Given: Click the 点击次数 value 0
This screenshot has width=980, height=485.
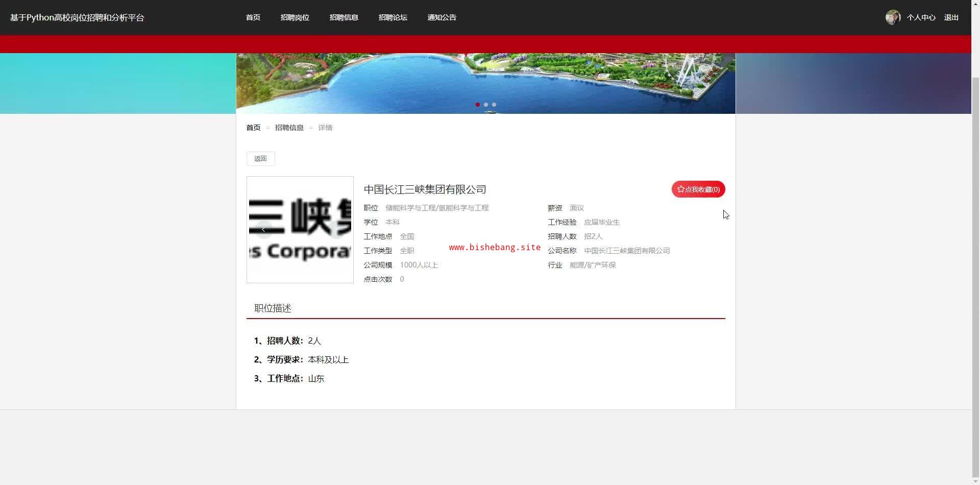Looking at the screenshot, I should pos(402,279).
